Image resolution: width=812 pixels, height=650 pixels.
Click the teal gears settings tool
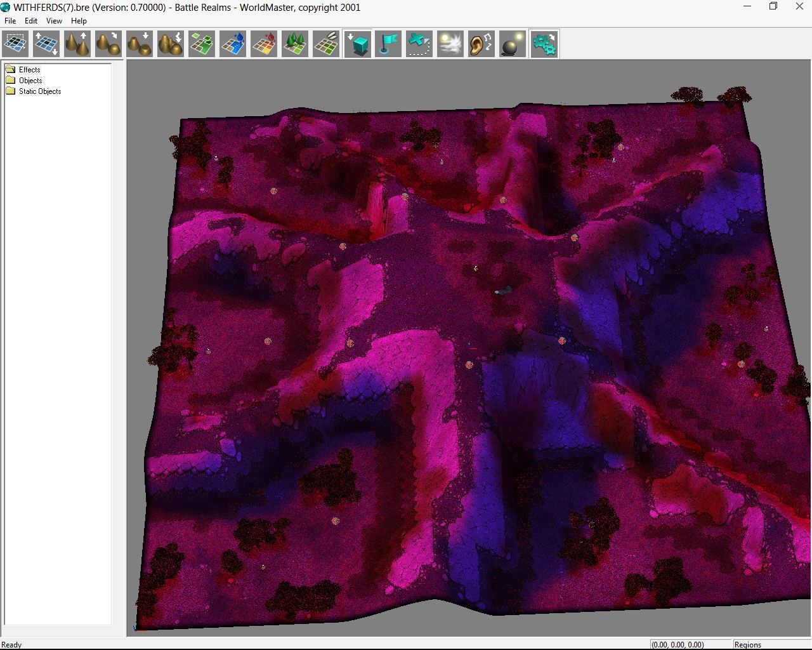point(544,44)
